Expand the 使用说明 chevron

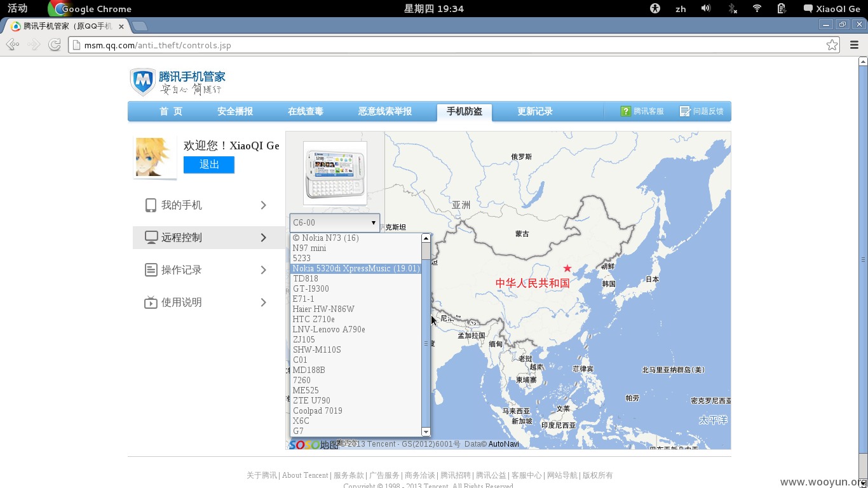[x=263, y=302]
